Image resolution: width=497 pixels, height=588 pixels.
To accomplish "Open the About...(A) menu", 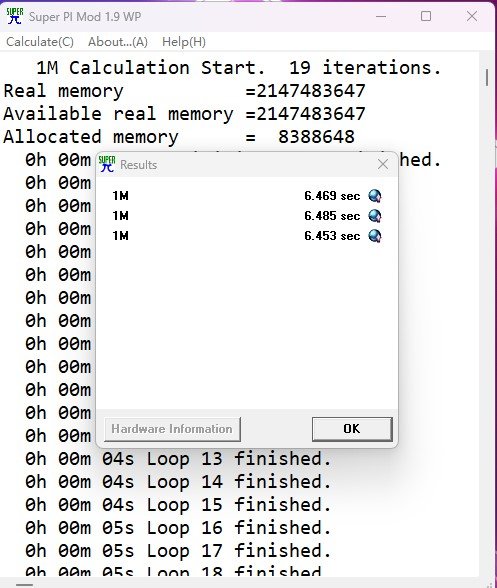I will pyautogui.click(x=118, y=42).
